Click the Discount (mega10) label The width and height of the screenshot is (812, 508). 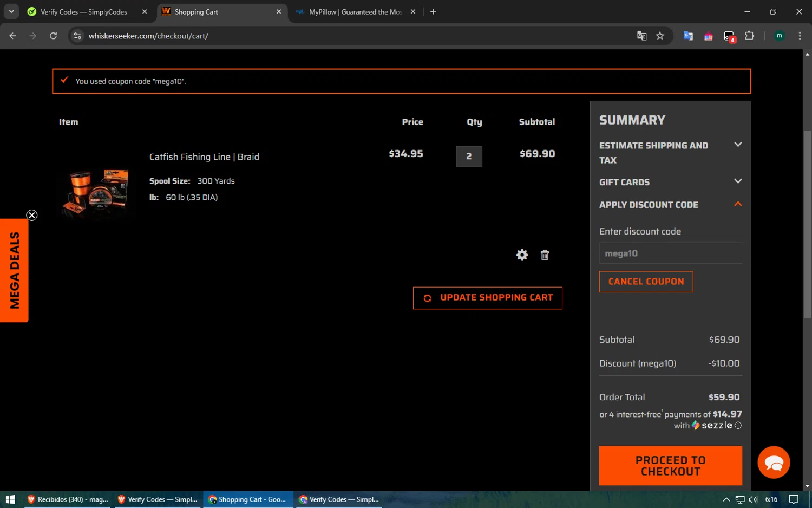pos(638,363)
